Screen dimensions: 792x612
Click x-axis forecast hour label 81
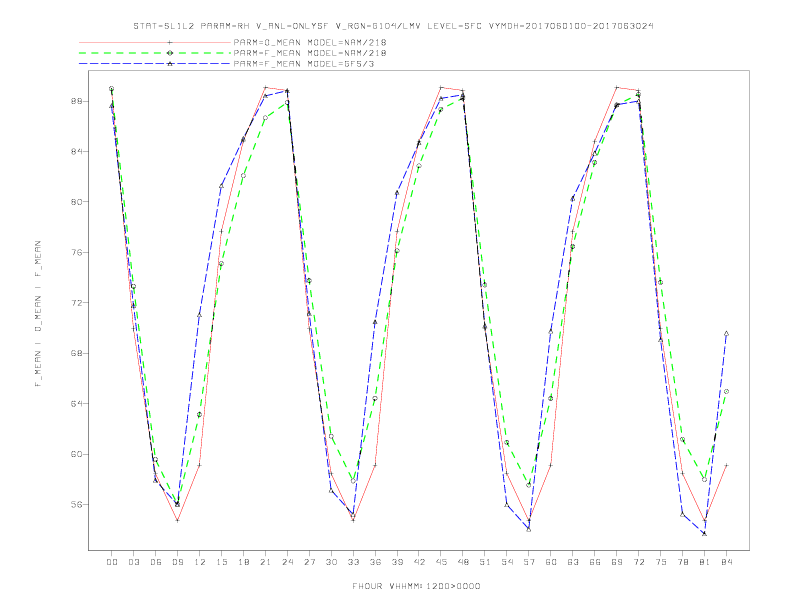(x=705, y=562)
